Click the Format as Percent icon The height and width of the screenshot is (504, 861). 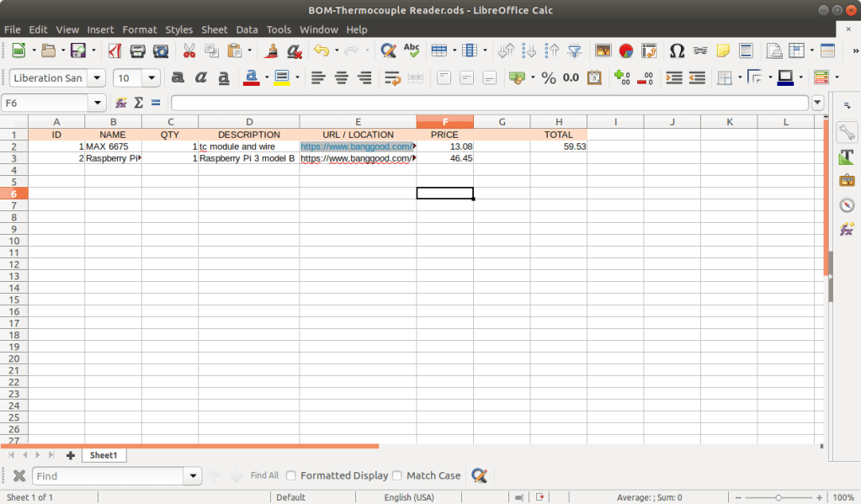coord(549,78)
